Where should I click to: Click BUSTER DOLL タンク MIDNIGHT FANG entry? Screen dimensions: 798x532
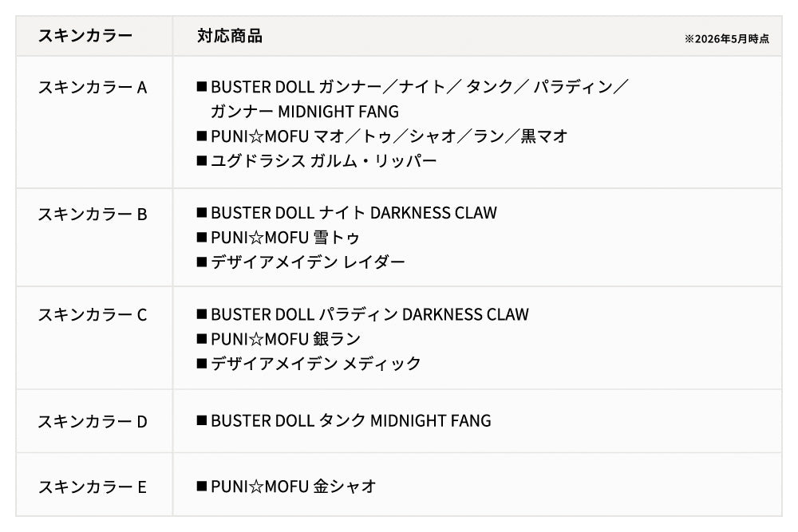344,420
